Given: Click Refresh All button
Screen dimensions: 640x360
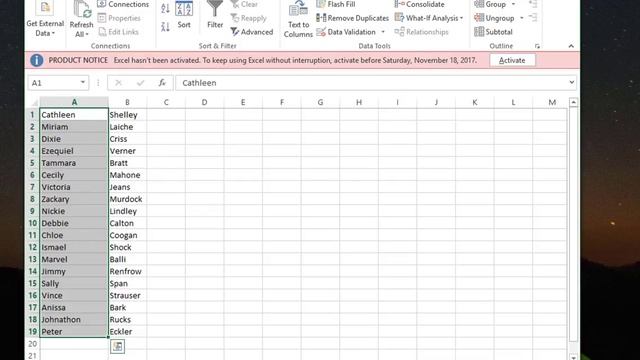Looking at the screenshot, I should tap(81, 20).
